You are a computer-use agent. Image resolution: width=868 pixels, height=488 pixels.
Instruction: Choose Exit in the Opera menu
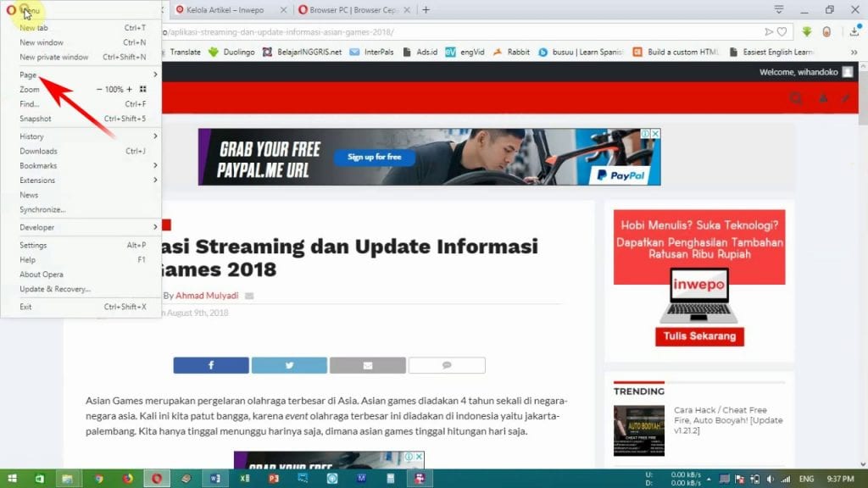click(x=82, y=307)
